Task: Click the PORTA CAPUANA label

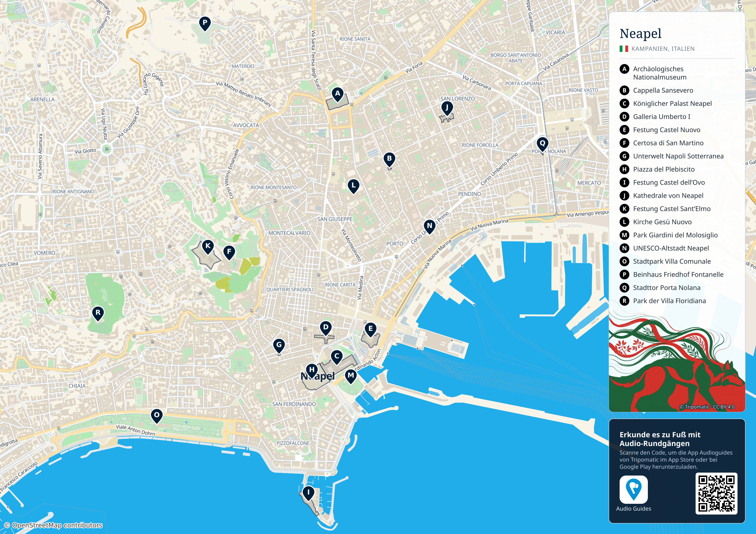Action: click(524, 84)
